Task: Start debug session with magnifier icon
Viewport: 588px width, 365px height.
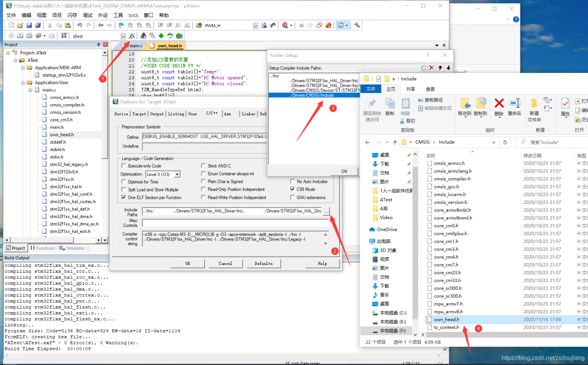Action: pos(285,25)
